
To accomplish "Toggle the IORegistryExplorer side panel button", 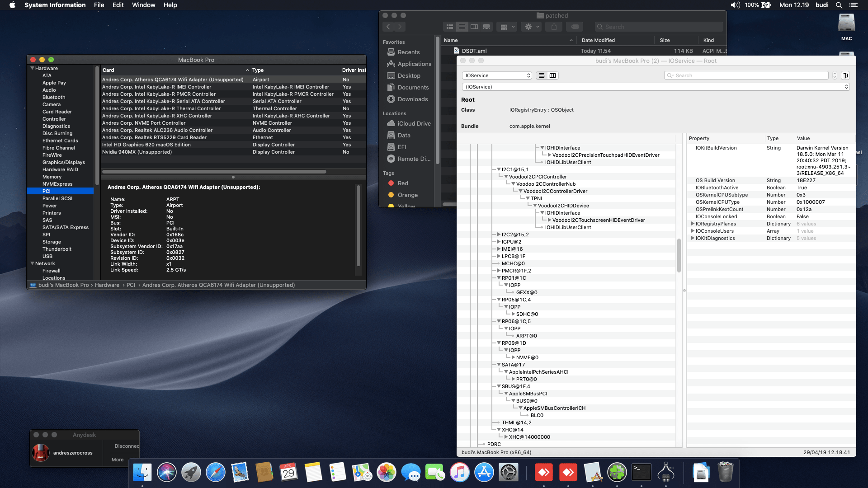I will point(845,75).
